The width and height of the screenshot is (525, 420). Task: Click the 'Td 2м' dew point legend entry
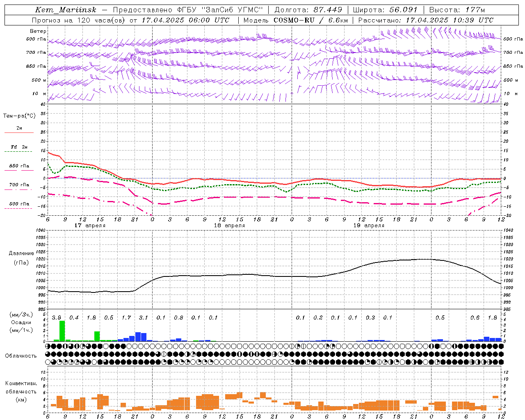[x=19, y=147]
